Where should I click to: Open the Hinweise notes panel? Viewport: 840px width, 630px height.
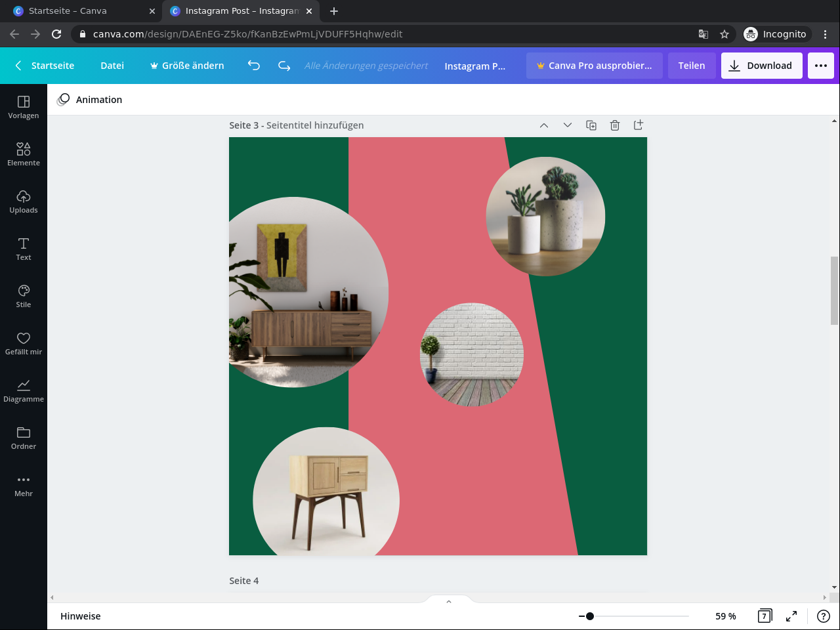click(81, 616)
